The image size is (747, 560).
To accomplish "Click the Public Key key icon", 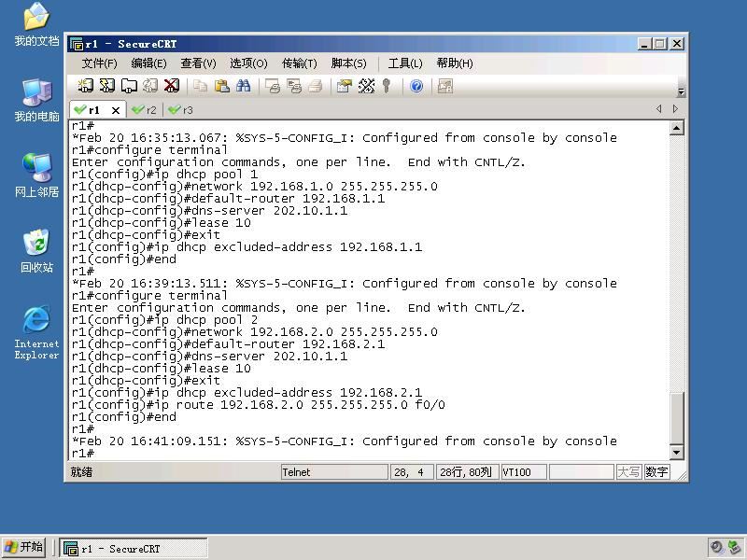I will pyautogui.click(x=387, y=86).
